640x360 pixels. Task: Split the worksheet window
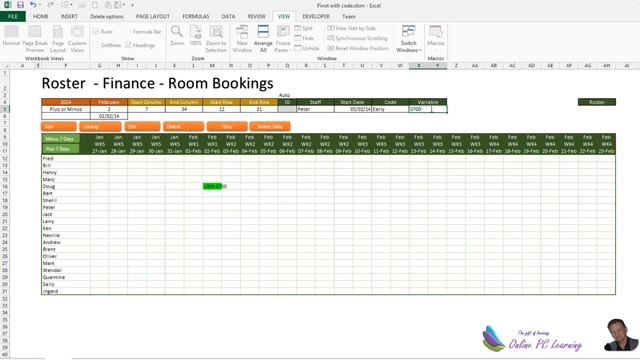tap(303, 28)
